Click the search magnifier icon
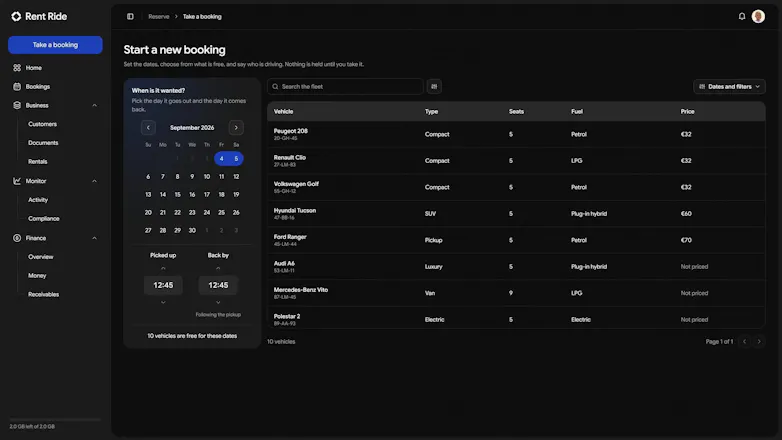Screen dimensions: 782x440 275,87
